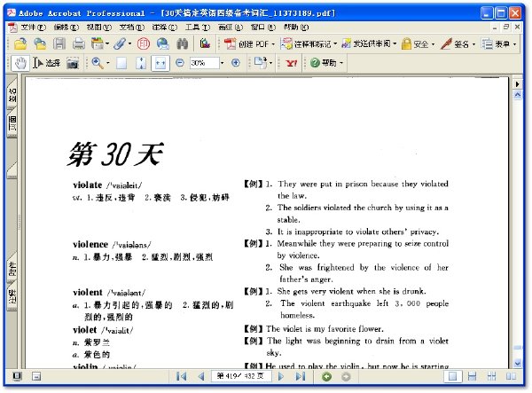
Task: Click the rotate page view icon
Action: tap(261, 63)
